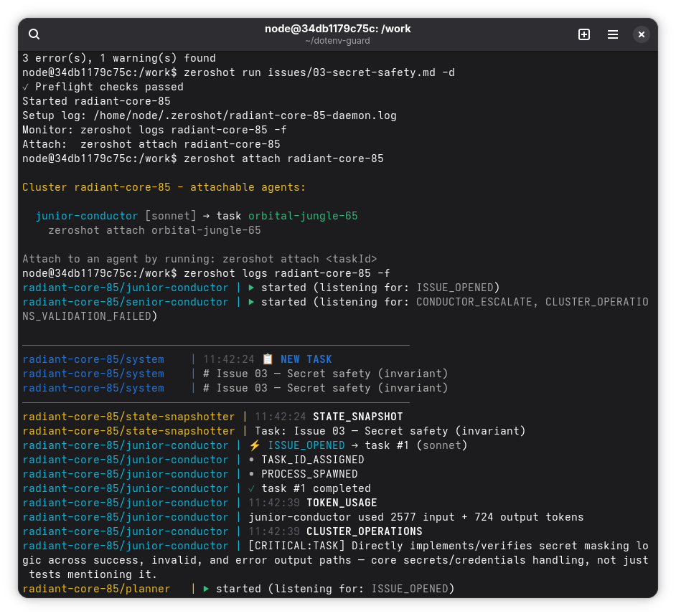The height and width of the screenshot is (616, 676).
Task: Click the "~/dotenv-guard" subtitle in the header
Action: point(337,41)
